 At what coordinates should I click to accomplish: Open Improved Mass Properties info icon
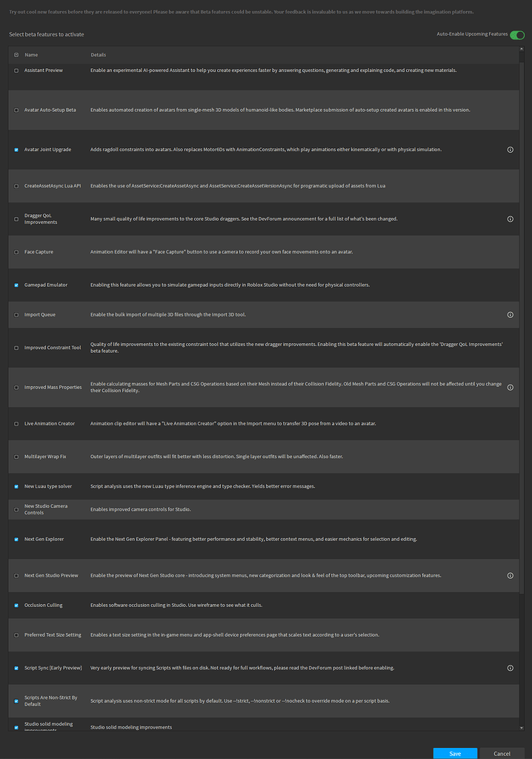tap(510, 387)
